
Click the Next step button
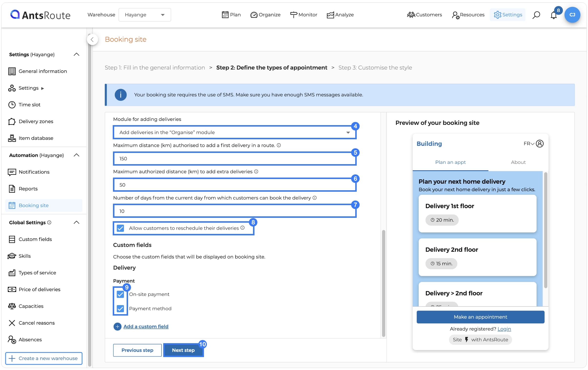tap(183, 350)
